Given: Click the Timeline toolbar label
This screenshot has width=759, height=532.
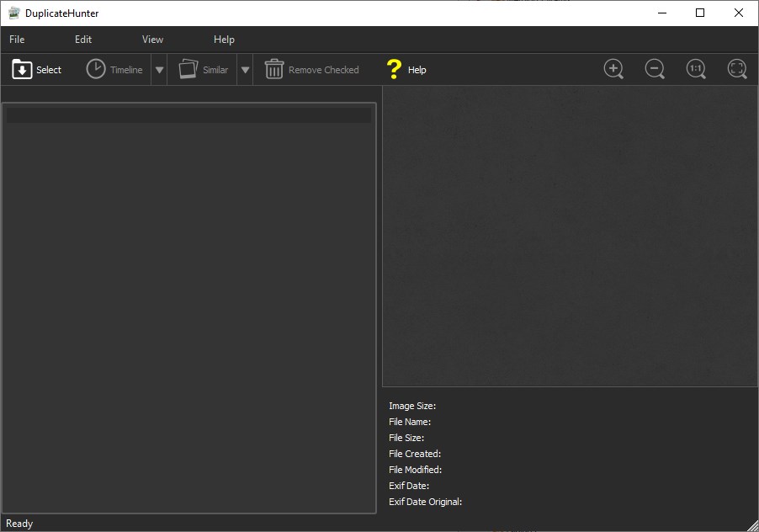Looking at the screenshot, I should pyautogui.click(x=126, y=70).
